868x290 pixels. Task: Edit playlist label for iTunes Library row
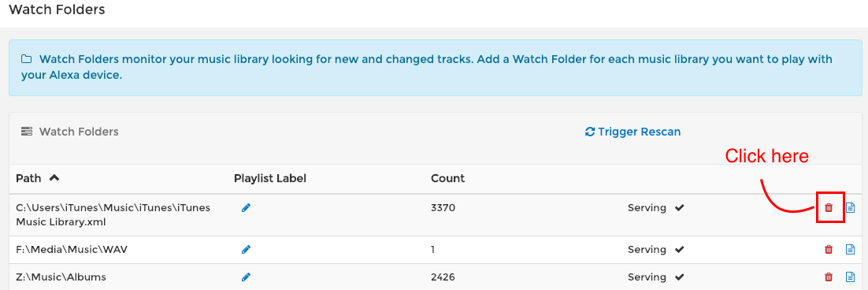pos(247,207)
